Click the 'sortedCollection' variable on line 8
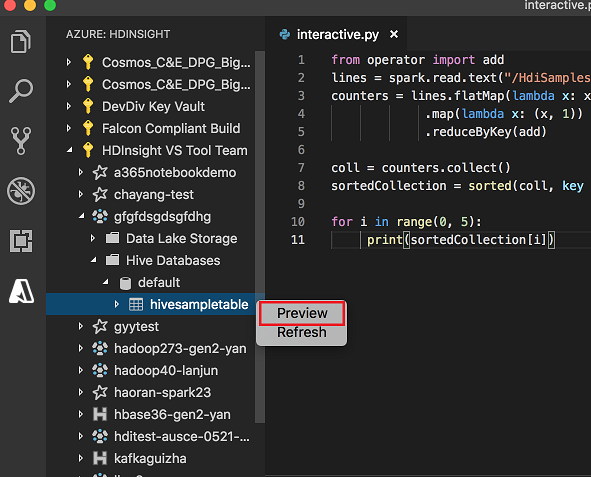This screenshot has width=591, height=477. tap(389, 186)
